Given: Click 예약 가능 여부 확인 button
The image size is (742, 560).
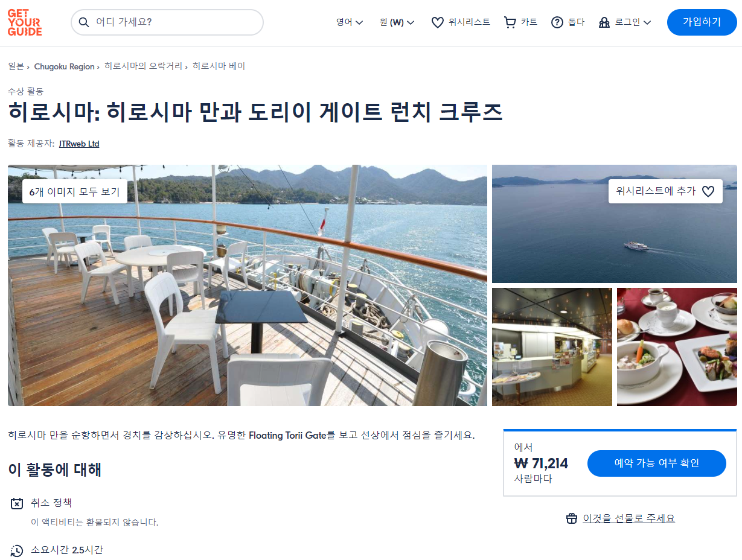Looking at the screenshot, I should 657,463.
